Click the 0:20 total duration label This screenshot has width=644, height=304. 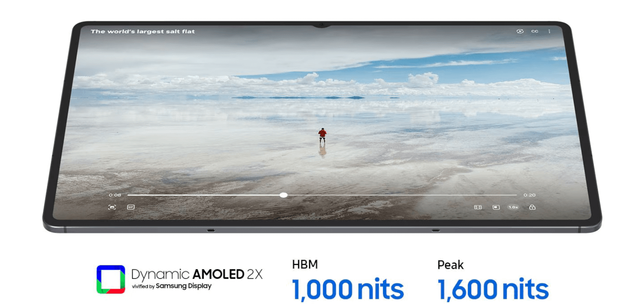pyautogui.click(x=530, y=195)
